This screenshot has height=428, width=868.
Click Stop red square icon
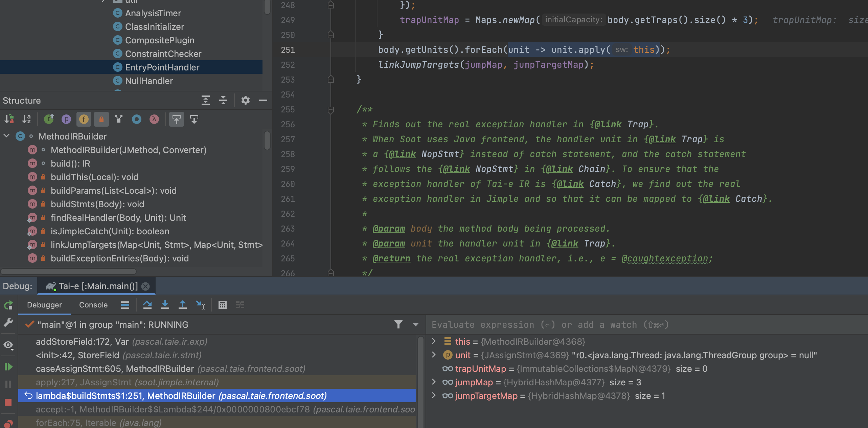coord(8,402)
